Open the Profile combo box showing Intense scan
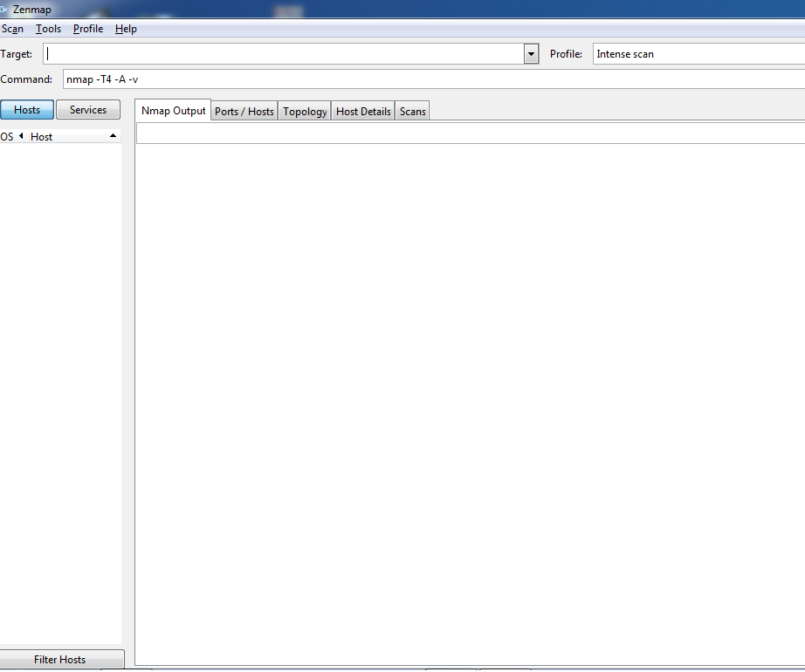805x672 pixels. click(698, 54)
